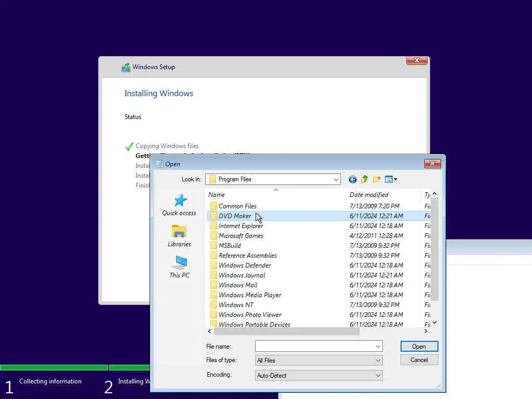This screenshot has height=399, width=532.
Task: Select the Windows Portable Devices folder name
Action: click(x=255, y=324)
